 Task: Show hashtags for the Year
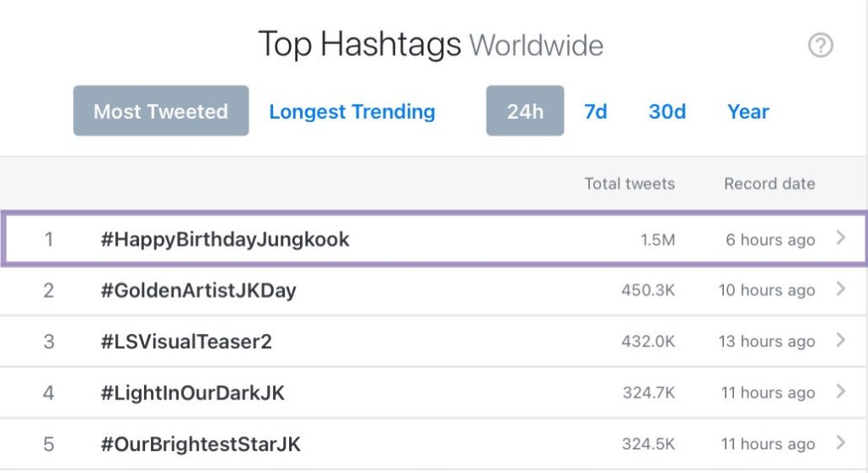tap(748, 111)
